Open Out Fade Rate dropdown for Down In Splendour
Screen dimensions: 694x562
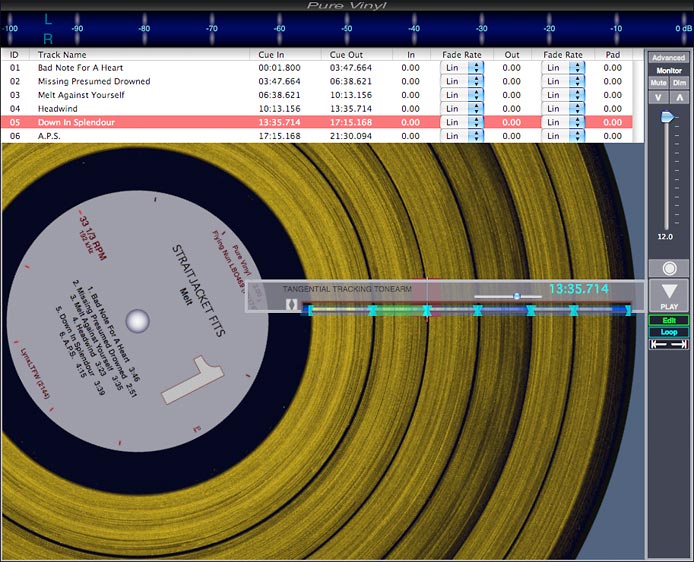pyautogui.click(x=563, y=123)
